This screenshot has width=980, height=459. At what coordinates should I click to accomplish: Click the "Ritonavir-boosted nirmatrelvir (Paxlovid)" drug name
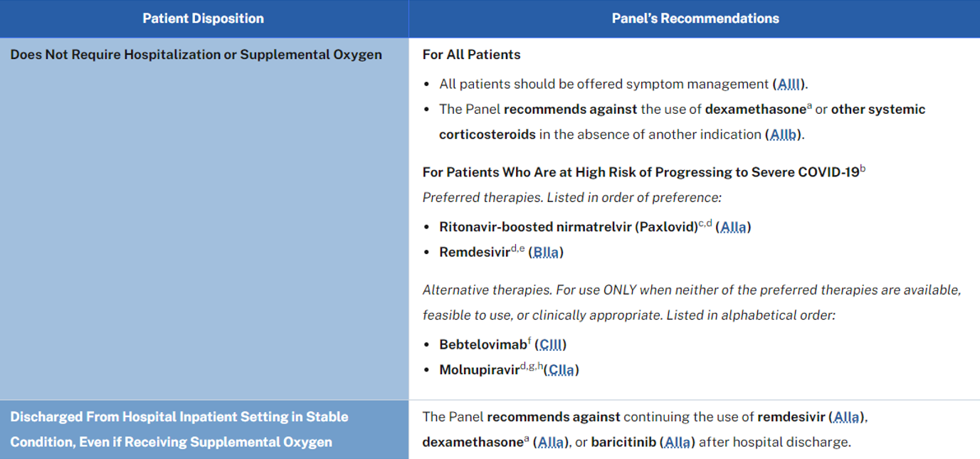click(568, 227)
